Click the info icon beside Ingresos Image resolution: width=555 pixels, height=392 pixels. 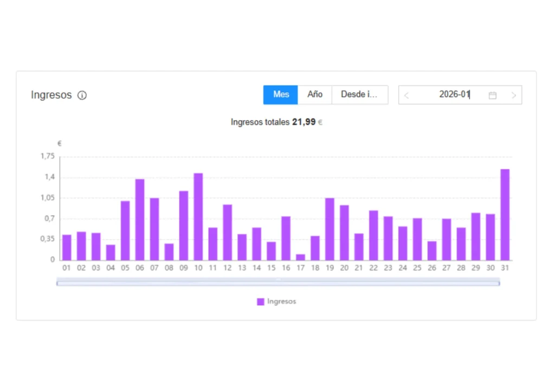tap(82, 95)
